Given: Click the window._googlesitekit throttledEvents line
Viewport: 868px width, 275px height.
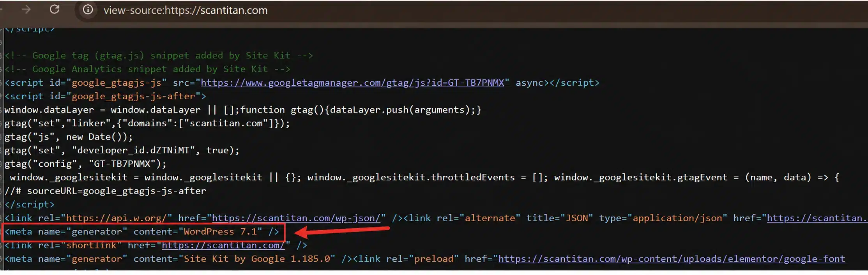Looking at the screenshot, I should coord(424,177).
